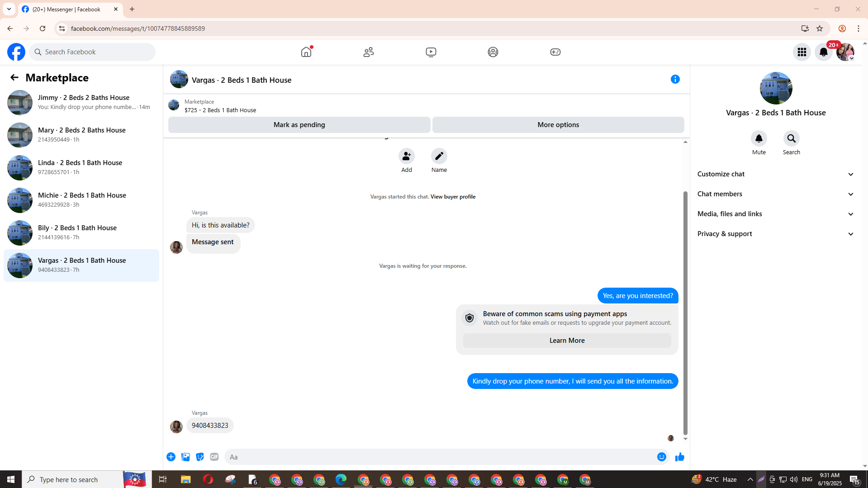Mute notifications for this conversation
The width and height of the screenshot is (868, 488).
coord(759,138)
